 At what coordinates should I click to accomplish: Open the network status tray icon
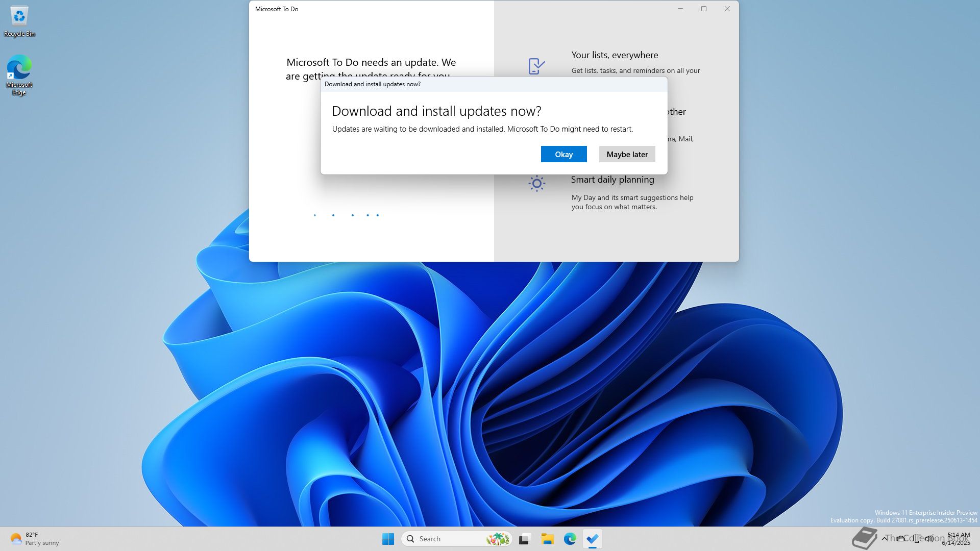click(x=917, y=538)
